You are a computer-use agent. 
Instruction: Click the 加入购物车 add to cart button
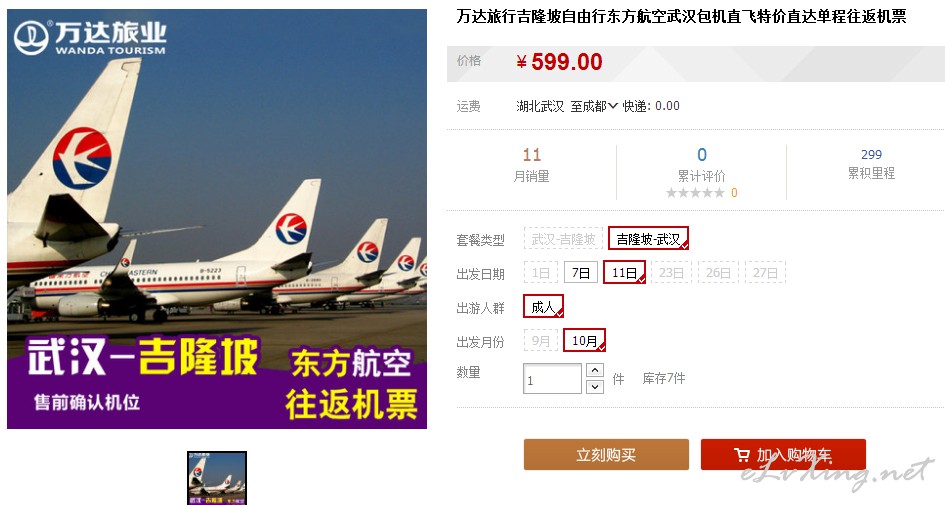tap(783, 454)
